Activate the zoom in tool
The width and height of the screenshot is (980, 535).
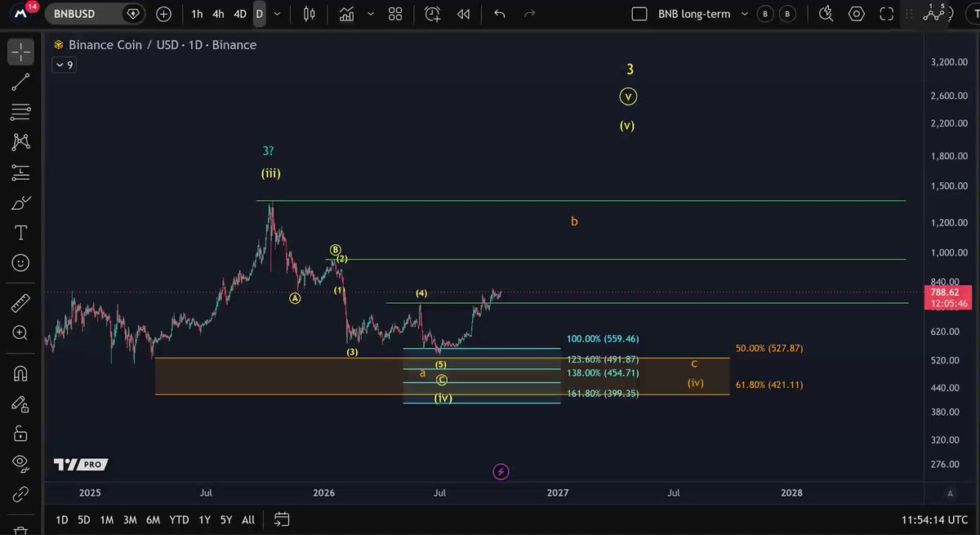coord(20,332)
